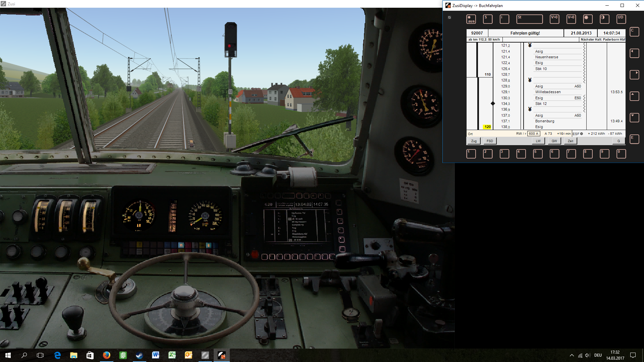Click the 'Zeit' button

[571, 141]
